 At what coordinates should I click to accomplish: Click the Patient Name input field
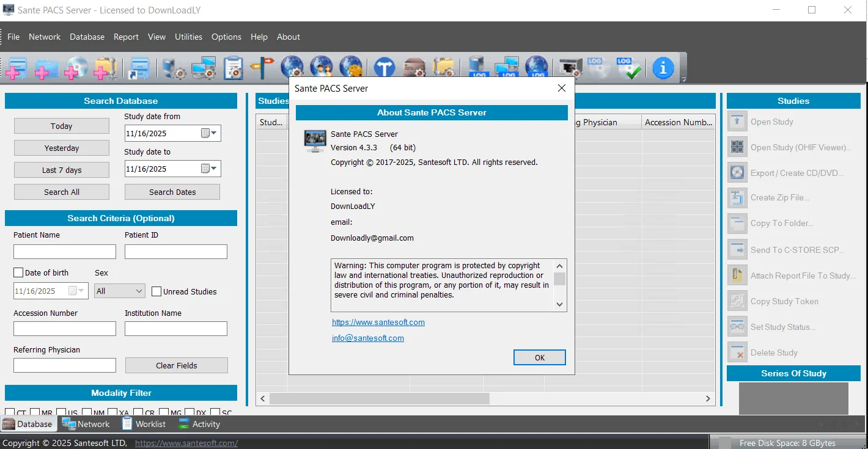(x=65, y=252)
